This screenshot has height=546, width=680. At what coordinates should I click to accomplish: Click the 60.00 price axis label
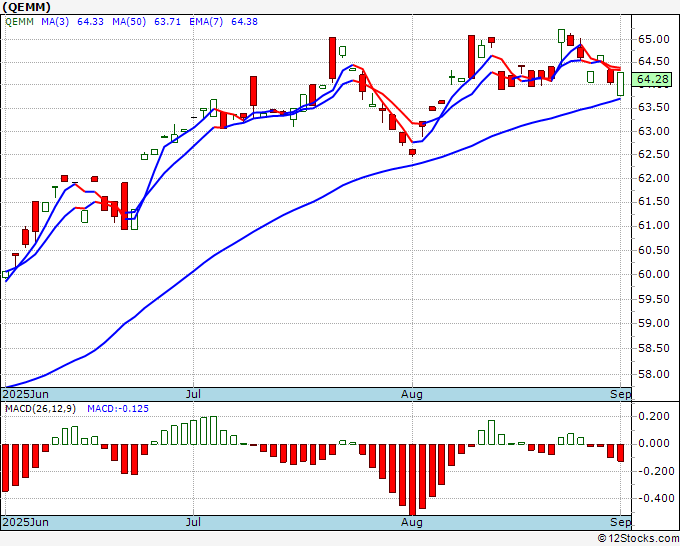pos(654,274)
